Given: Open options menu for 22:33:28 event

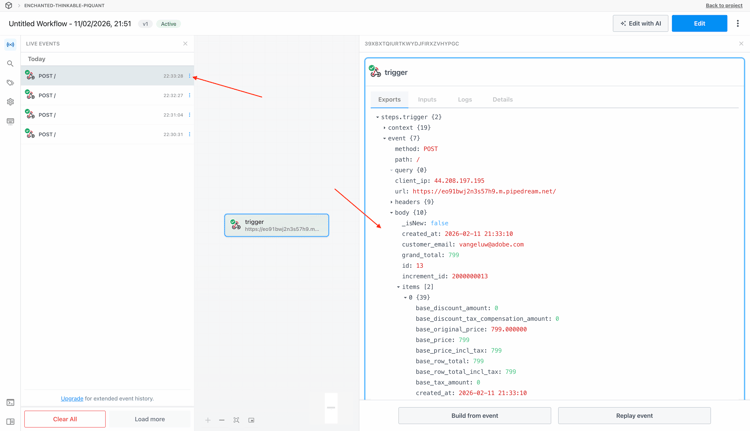Looking at the screenshot, I should (x=189, y=76).
